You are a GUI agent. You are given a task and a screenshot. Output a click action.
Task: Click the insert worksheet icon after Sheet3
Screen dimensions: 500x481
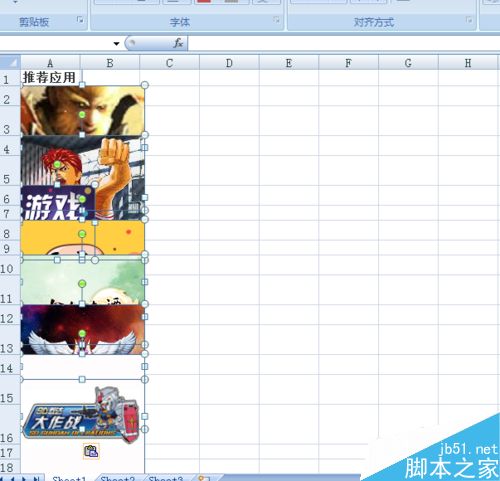(204, 478)
